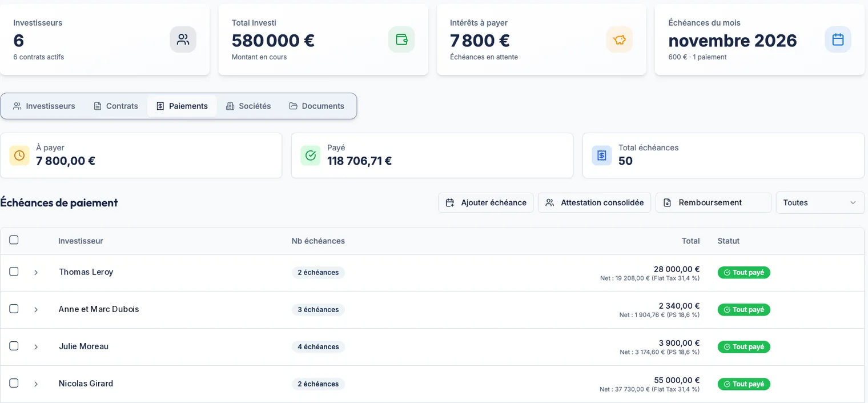Click the name Julie Moreau
Image resolution: width=868 pixels, height=403 pixels.
(83, 346)
